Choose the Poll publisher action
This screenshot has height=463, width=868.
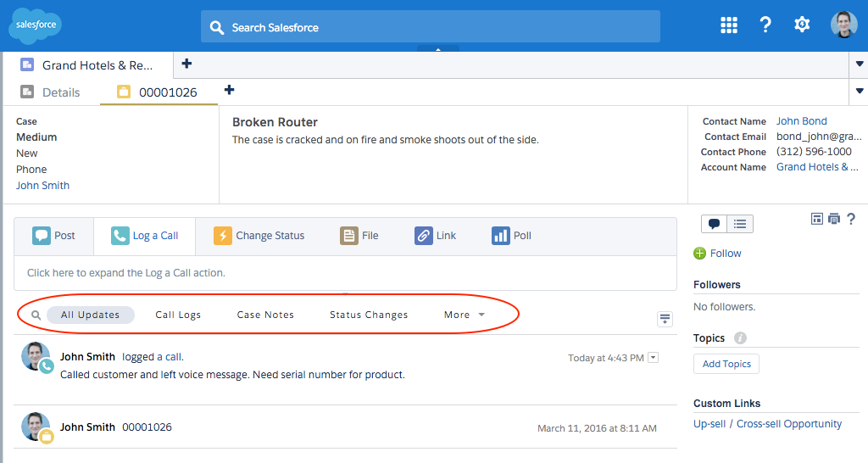coord(511,236)
